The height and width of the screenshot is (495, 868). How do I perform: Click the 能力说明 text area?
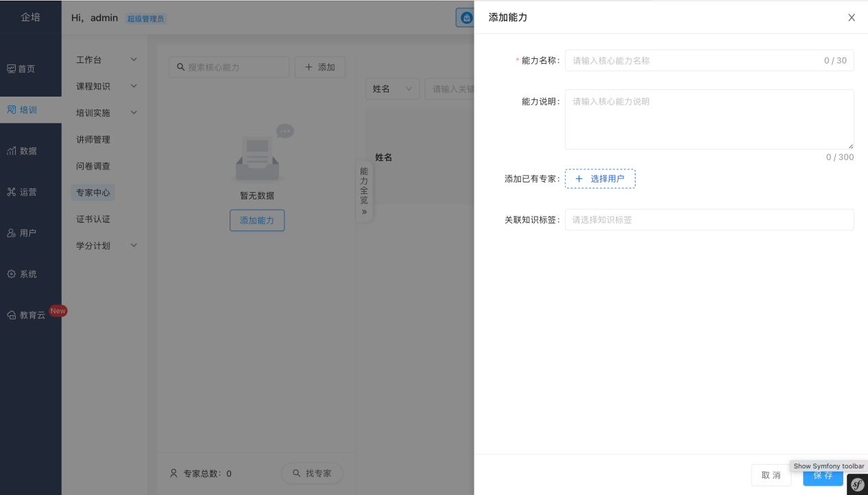pyautogui.click(x=709, y=119)
